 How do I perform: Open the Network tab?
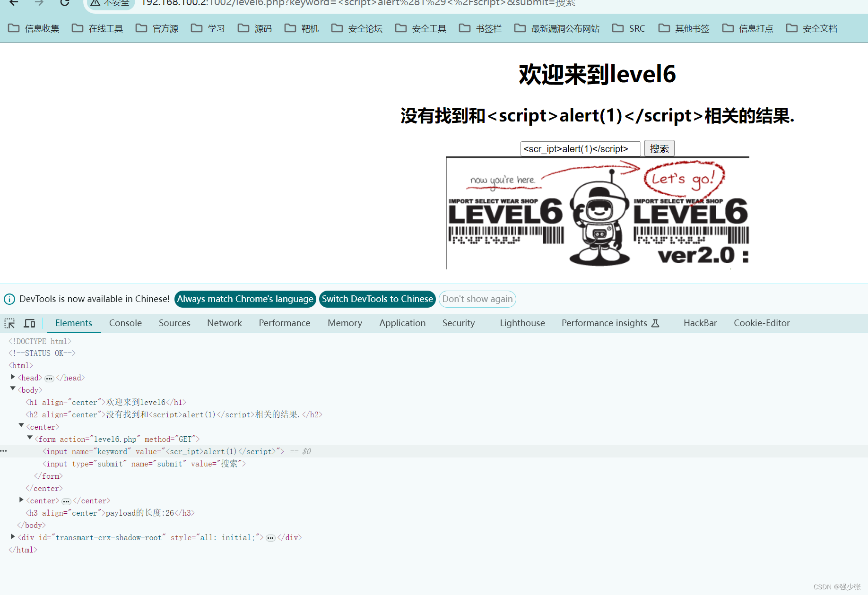point(225,323)
